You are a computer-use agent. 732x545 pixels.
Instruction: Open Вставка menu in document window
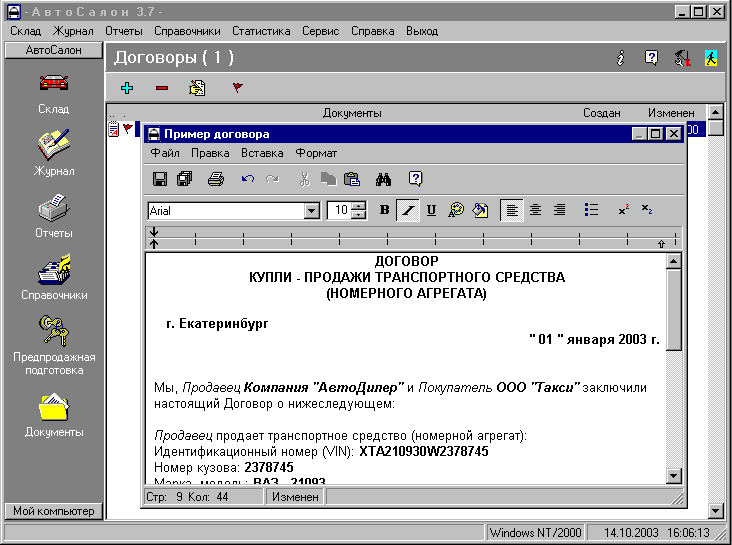[262, 153]
